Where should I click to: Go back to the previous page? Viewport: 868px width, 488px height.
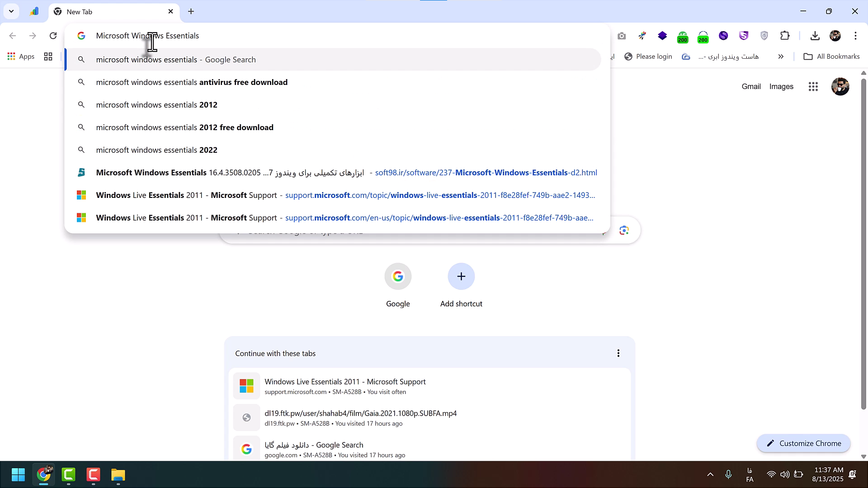(x=13, y=36)
